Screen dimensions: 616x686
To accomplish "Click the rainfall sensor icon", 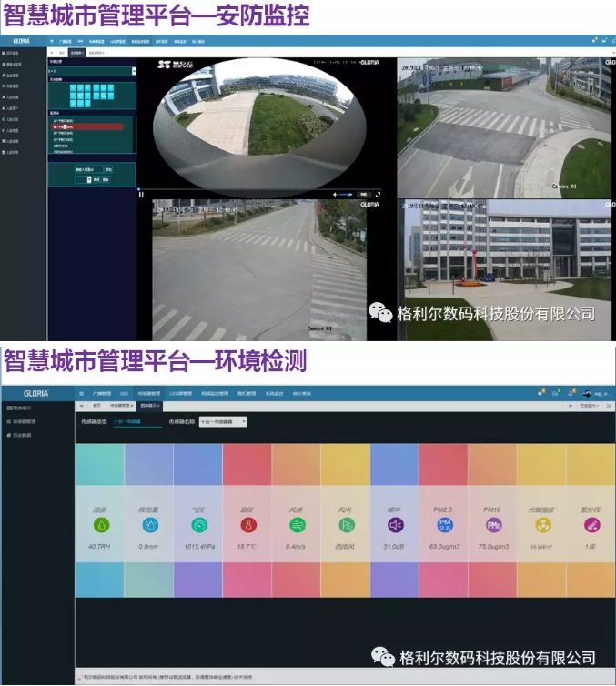I will coord(148,525).
